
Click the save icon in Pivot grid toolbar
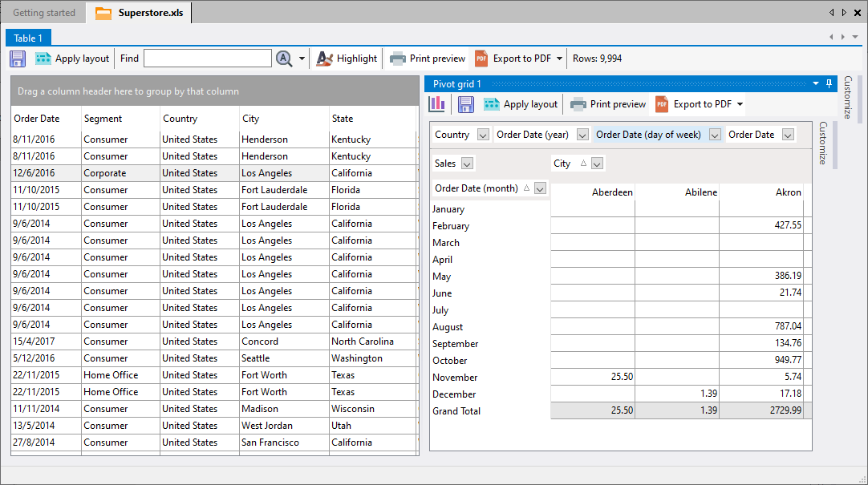[x=466, y=104]
